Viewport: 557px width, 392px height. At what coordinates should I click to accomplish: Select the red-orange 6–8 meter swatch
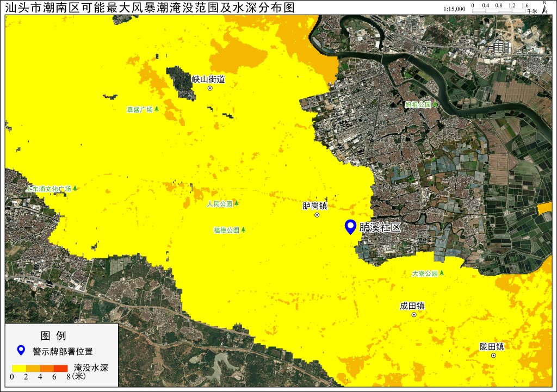[61, 369]
